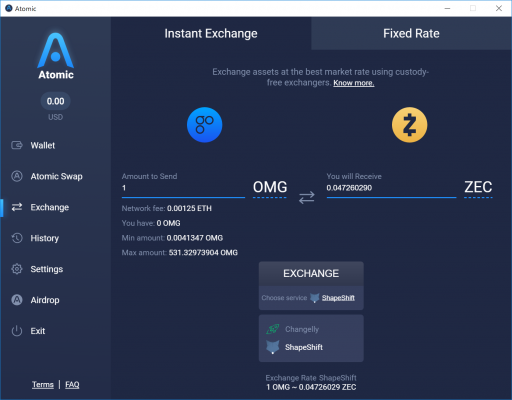Click the Atomic Swap circle icon
512x400 pixels.
coord(17,176)
